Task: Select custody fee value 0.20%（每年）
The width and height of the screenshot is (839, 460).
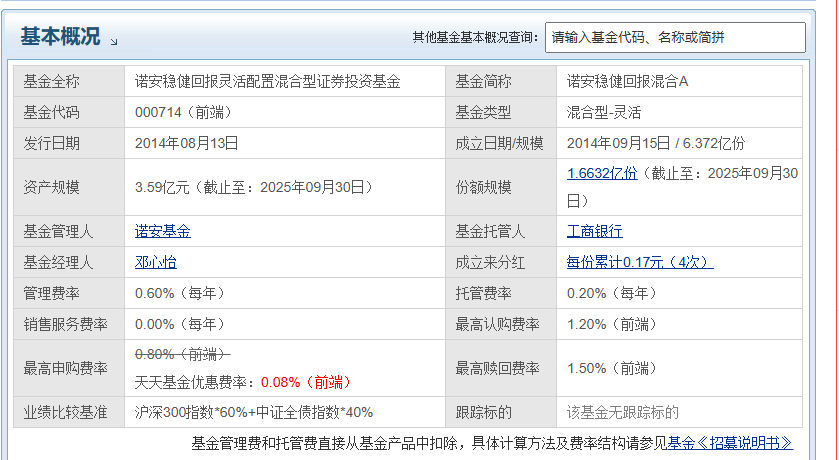Action: 612,294
